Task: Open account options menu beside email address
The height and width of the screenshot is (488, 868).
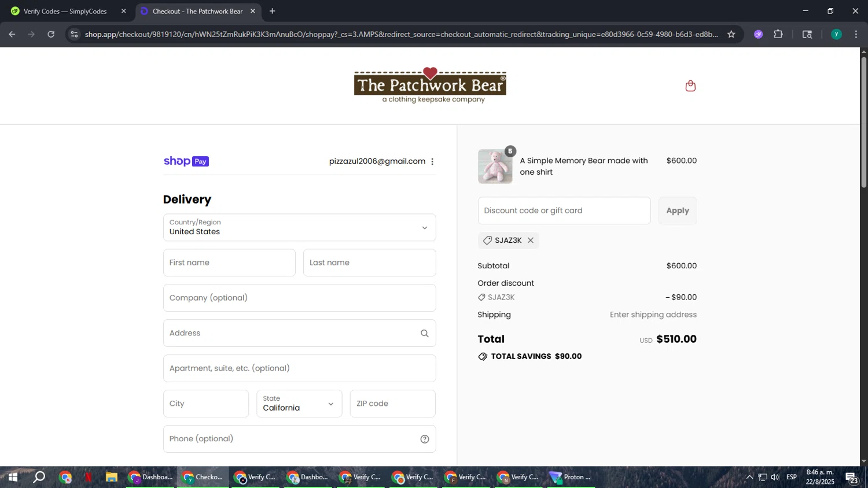Action: pos(432,161)
